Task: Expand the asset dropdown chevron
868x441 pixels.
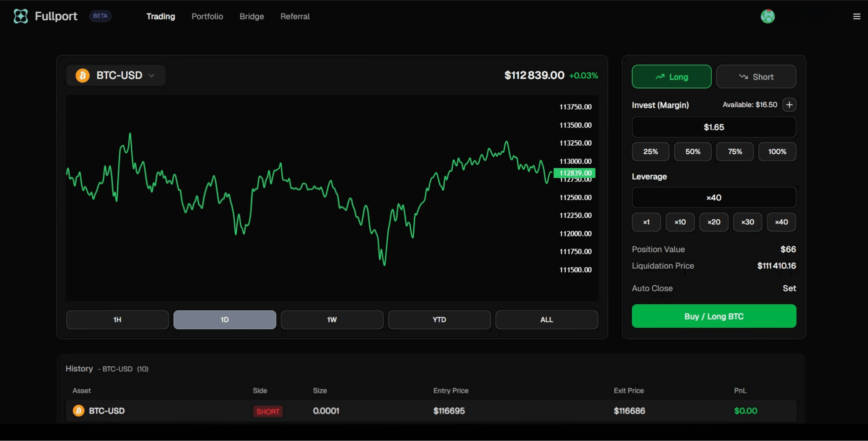Action: (151, 75)
